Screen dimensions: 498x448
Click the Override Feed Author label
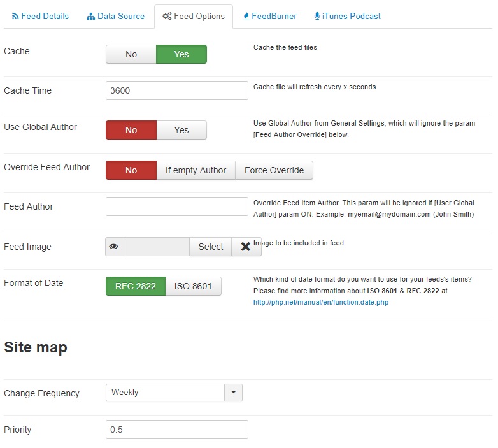46,167
